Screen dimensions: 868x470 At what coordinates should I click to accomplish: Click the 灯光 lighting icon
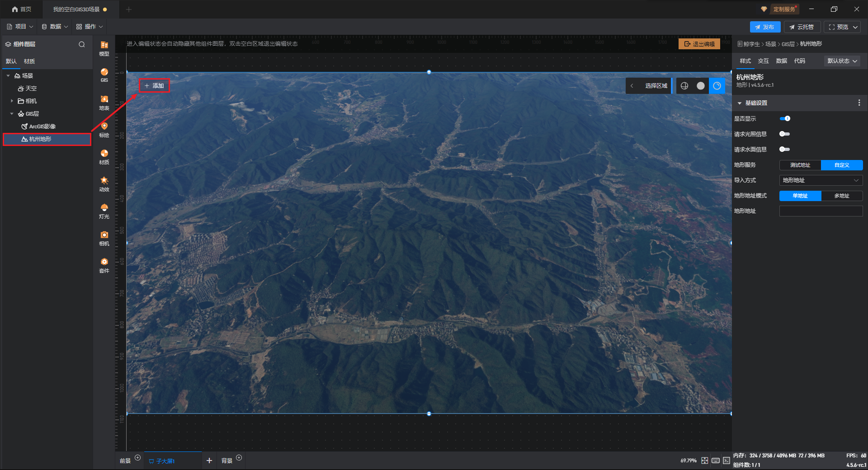tap(104, 211)
